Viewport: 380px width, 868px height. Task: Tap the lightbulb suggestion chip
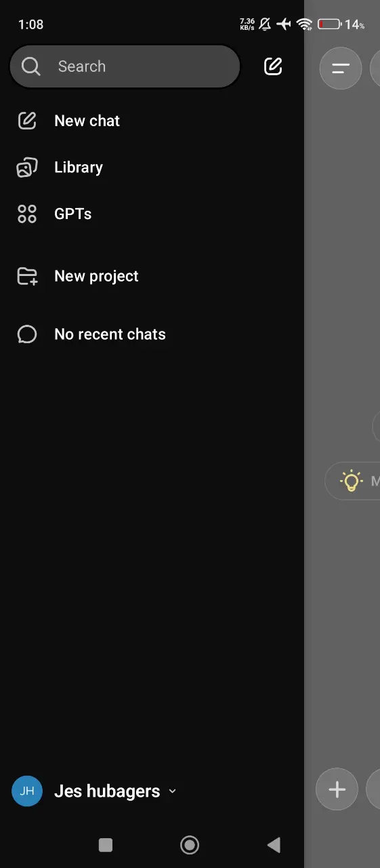pyautogui.click(x=352, y=481)
